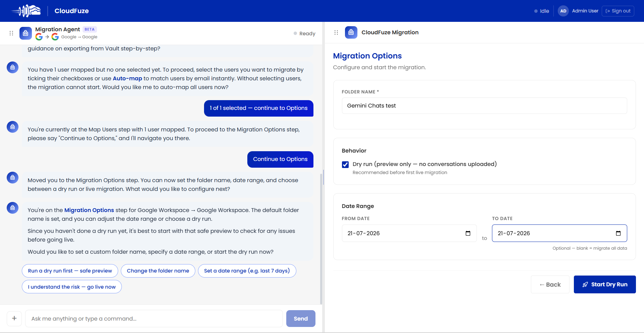
Task: Choose 'Run a dry run first — safe preview'
Action: coord(70,271)
